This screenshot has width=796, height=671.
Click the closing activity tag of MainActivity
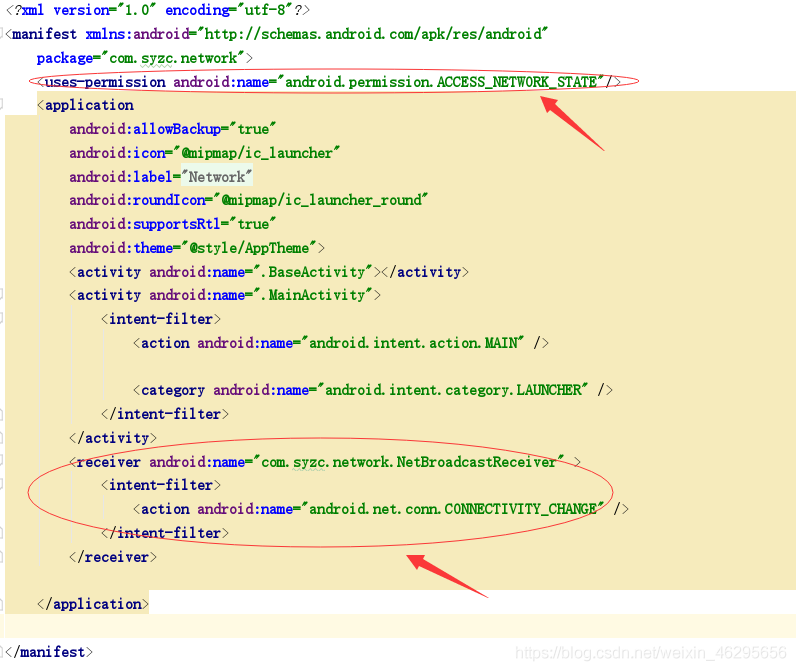coord(113,438)
